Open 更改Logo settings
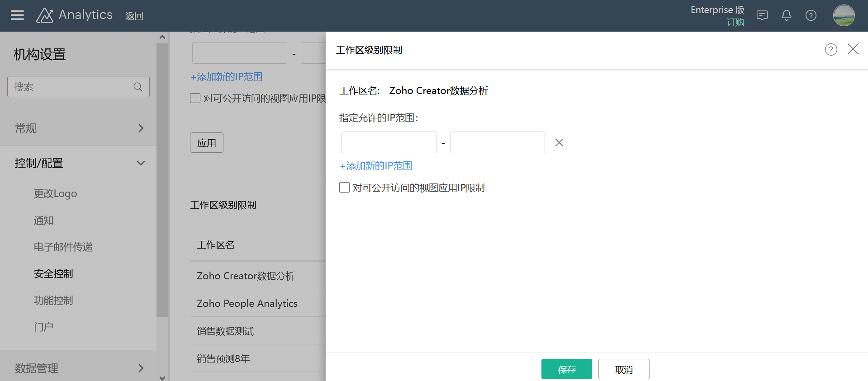The width and height of the screenshot is (868, 381). click(55, 193)
